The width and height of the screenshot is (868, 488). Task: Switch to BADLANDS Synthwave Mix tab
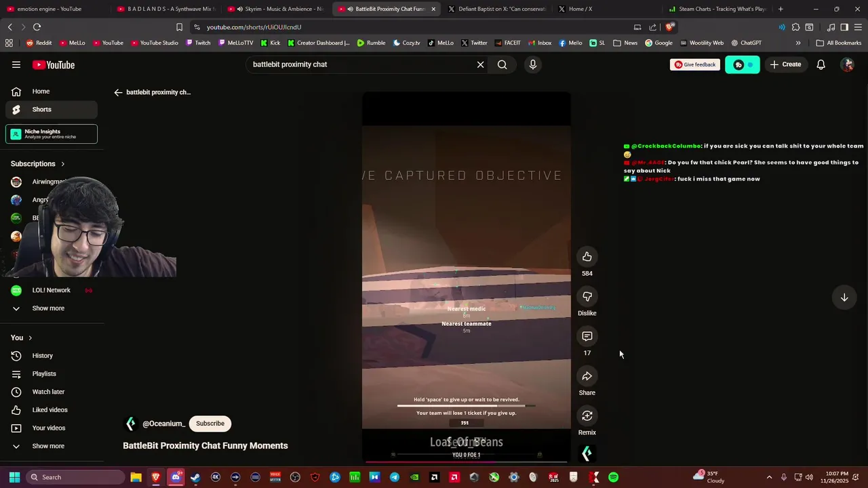pos(165,9)
